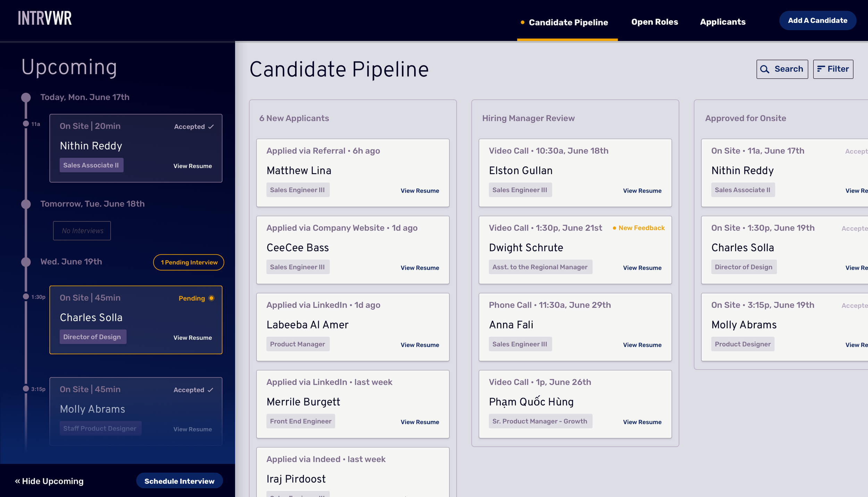Click the Schedule Interview button

179,481
